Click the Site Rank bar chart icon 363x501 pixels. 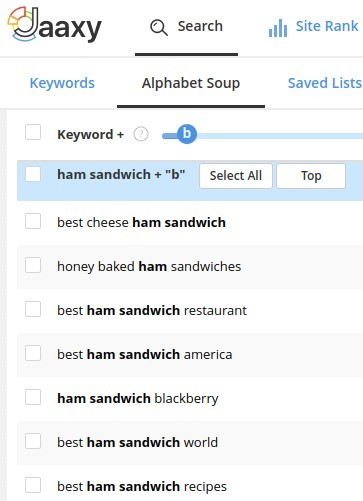(x=278, y=28)
